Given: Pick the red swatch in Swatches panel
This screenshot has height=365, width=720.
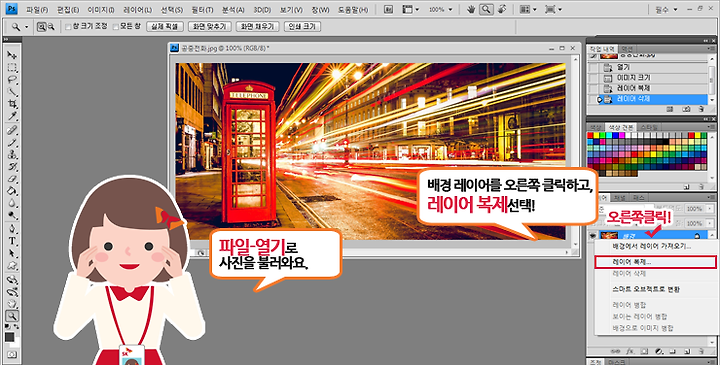Looking at the screenshot, I should pos(591,135).
